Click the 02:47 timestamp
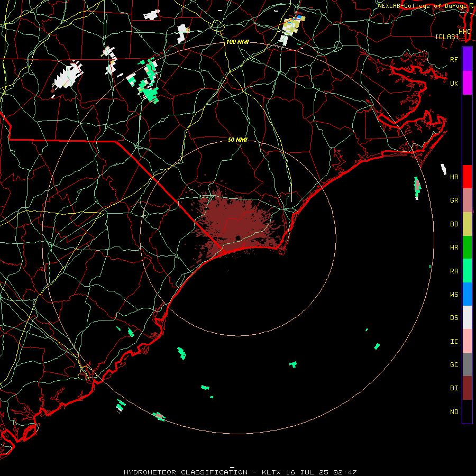This screenshot has height=476, width=476. click(x=345, y=472)
